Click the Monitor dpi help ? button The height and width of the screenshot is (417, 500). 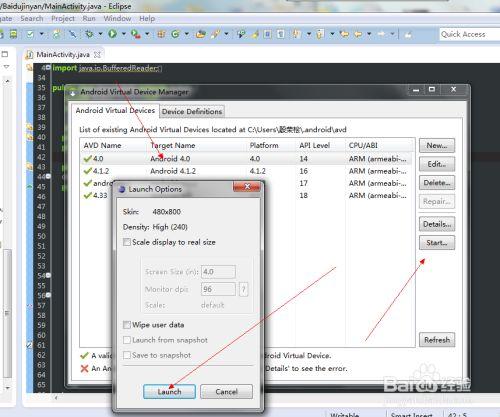pyautogui.click(x=243, y=289)
